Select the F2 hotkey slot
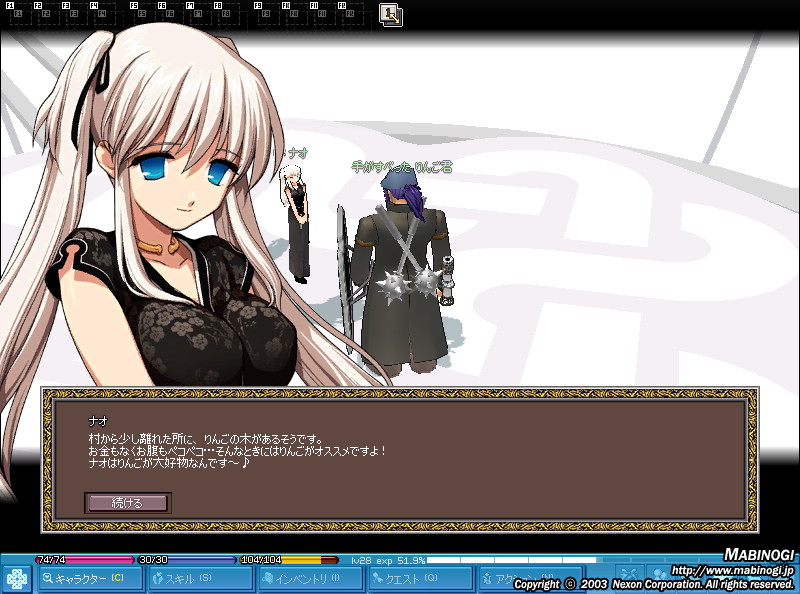The image size is (800, 594). [x=46, y=14]
